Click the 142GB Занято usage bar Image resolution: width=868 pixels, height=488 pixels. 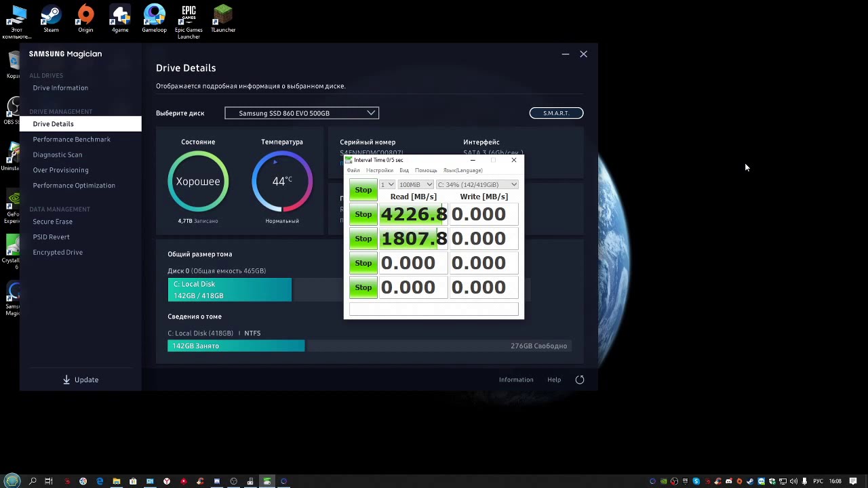(236, 346)
